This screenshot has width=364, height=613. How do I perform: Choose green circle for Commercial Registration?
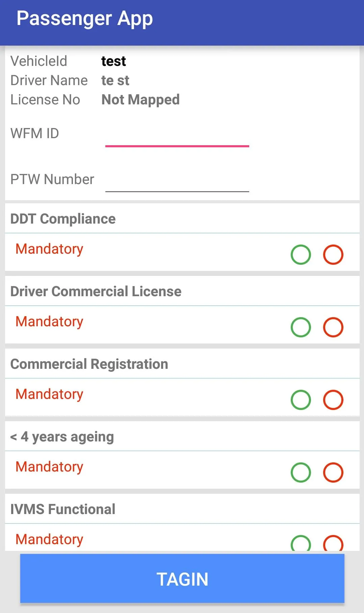[x=301, y=400]
